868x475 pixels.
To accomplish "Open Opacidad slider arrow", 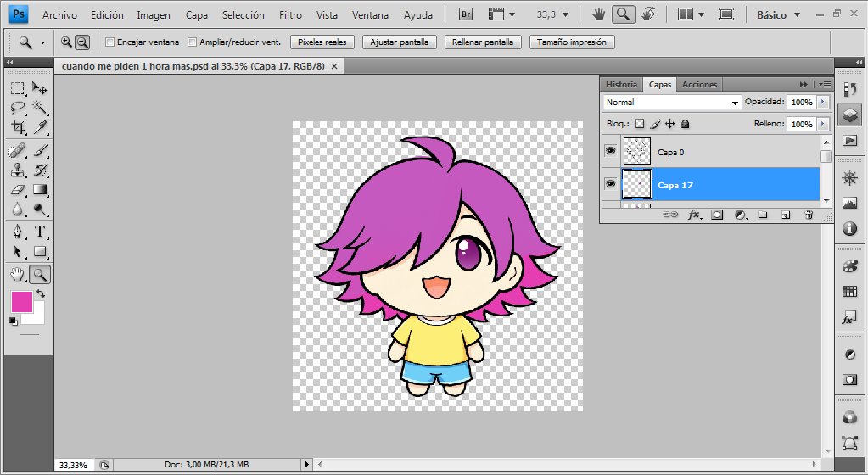I will coord(823,102).
